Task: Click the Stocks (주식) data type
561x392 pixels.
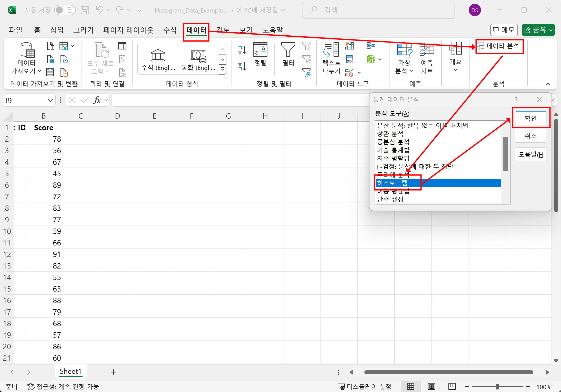Action: pyautogui.click(x=158, y=59)
